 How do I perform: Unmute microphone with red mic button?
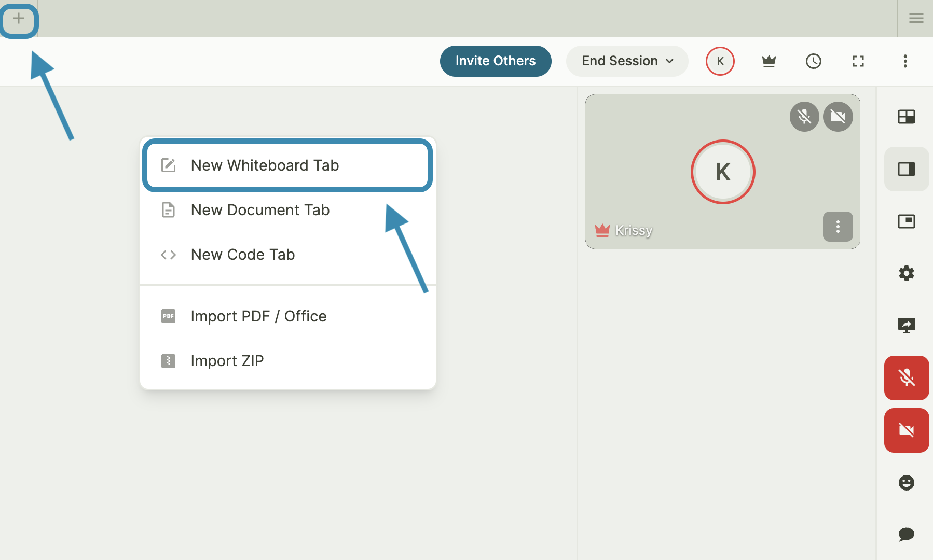pyautogui.click(x=906, y=378)
